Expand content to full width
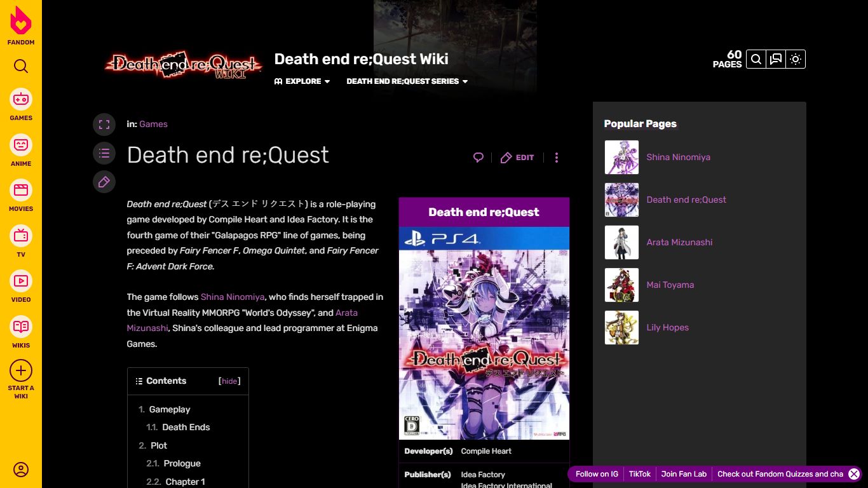This screenshot has width=868, height=488. (x=104, y=125)
